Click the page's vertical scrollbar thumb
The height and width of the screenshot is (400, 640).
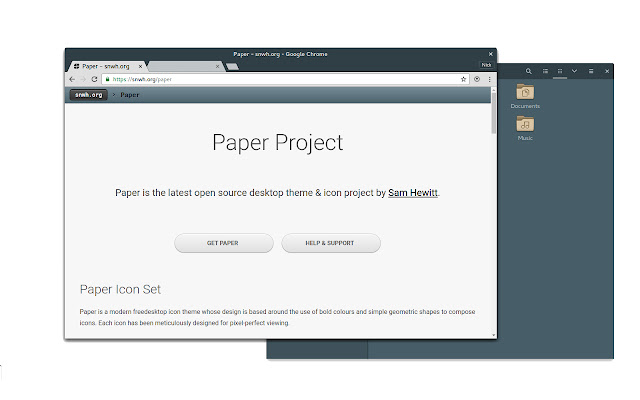tap(493, 113)
